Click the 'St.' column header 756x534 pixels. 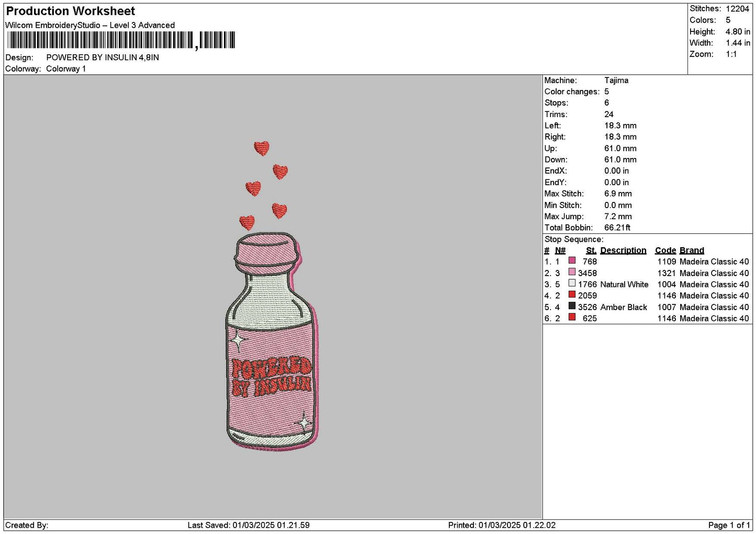pyautogui.click(x=591, y=251)
